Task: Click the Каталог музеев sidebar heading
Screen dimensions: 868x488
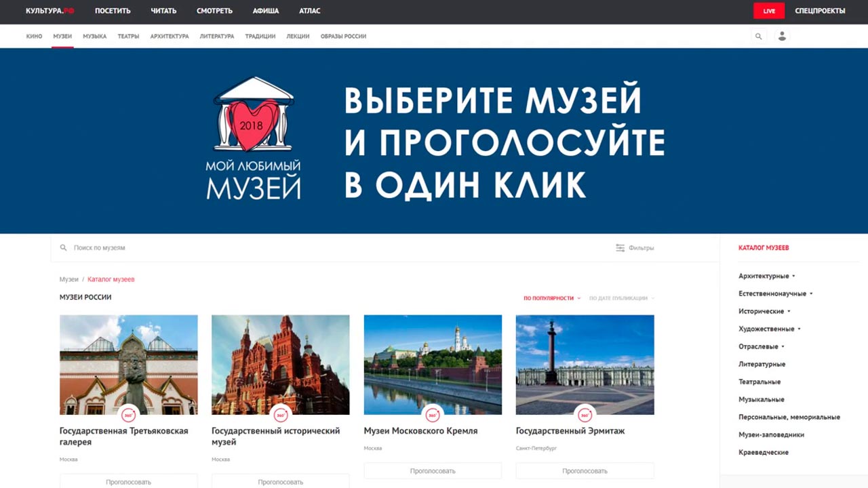Action: coord(764,248)
